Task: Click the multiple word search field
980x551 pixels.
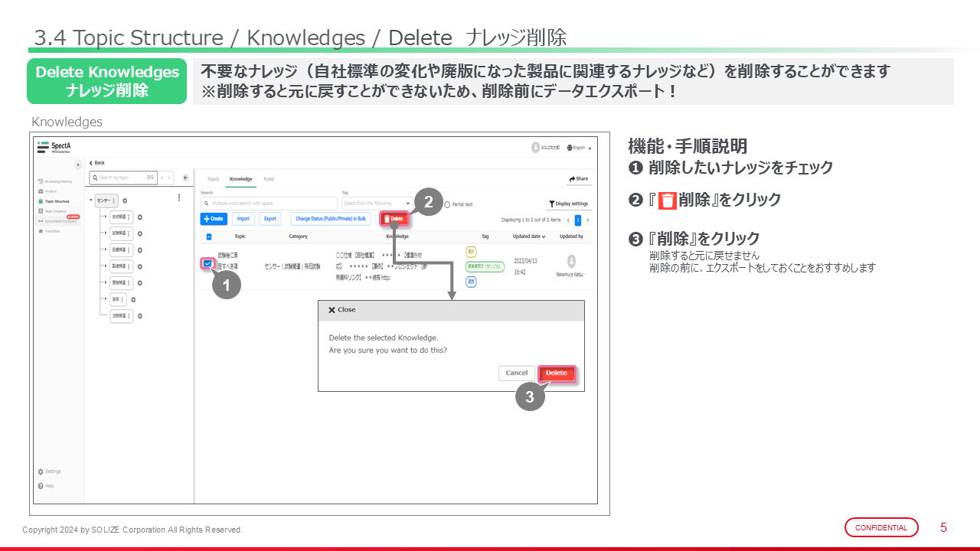Action: click(x=269, y=204)
